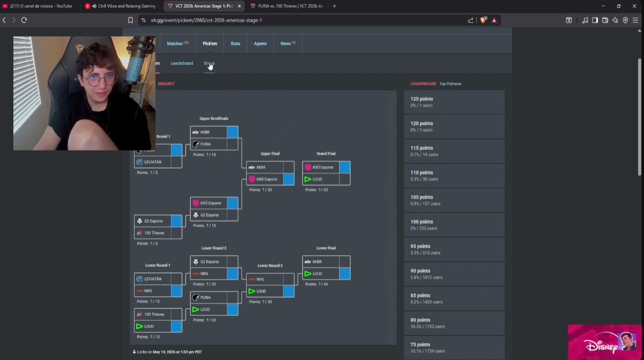Image resolution: width=644 pixels, height=360 pixels.
Task: Open the Leaderboard sub-link
Action: [182, 63]
